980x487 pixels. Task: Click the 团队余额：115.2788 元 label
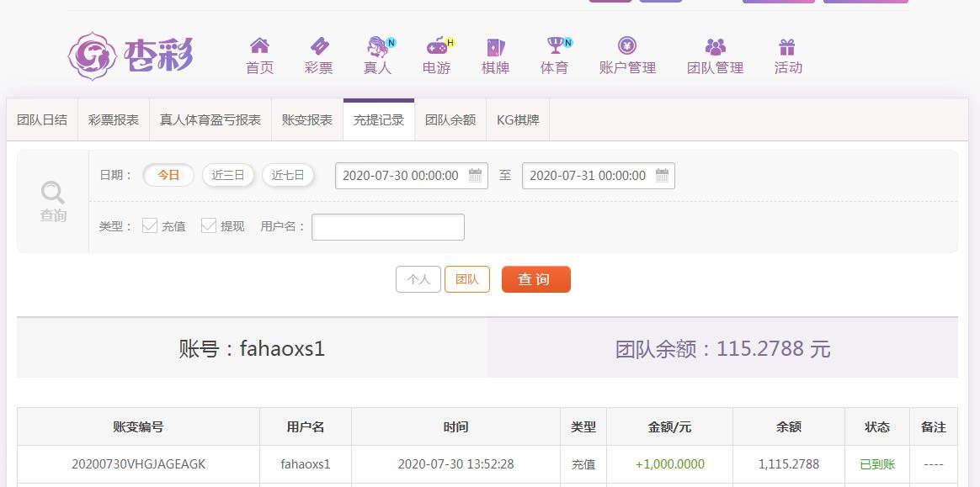[x=722, y=348]
